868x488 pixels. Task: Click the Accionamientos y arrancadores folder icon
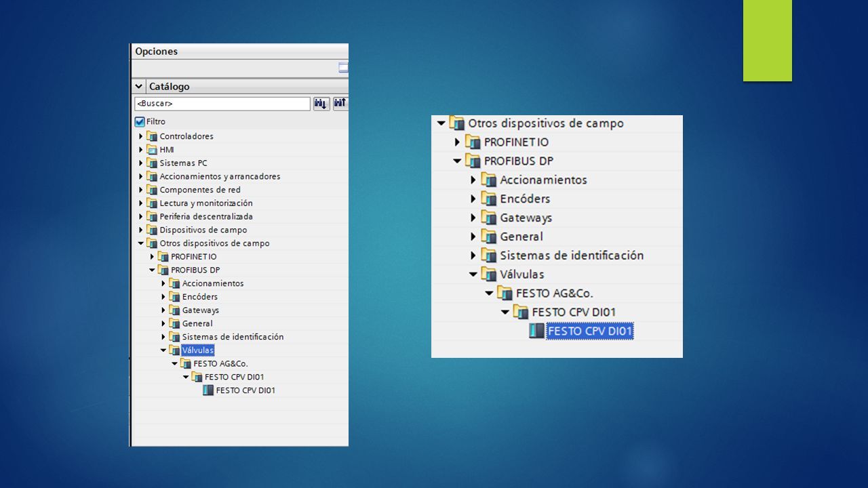point(152,176)
